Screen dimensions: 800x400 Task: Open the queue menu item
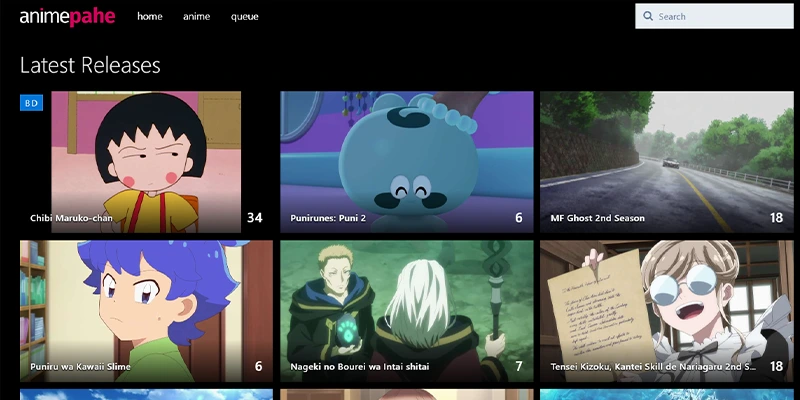(x=244, y=16)
